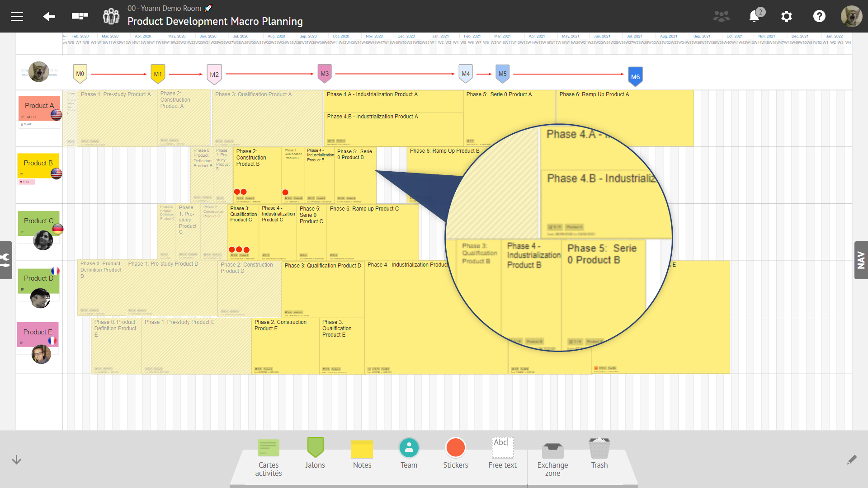The image size is (868, 488).
Task: Open Phase 5: Serie 0 Product C card
Action: pos(311,232)
